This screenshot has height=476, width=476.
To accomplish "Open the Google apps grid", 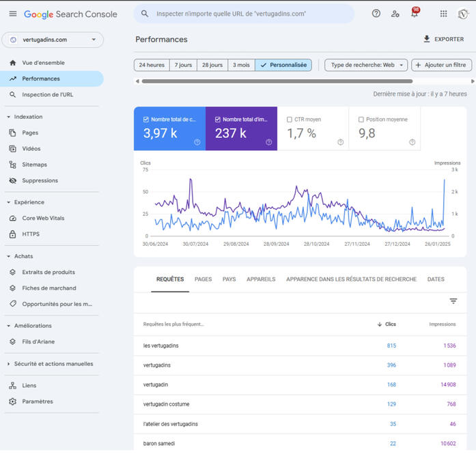I will 443,14.
